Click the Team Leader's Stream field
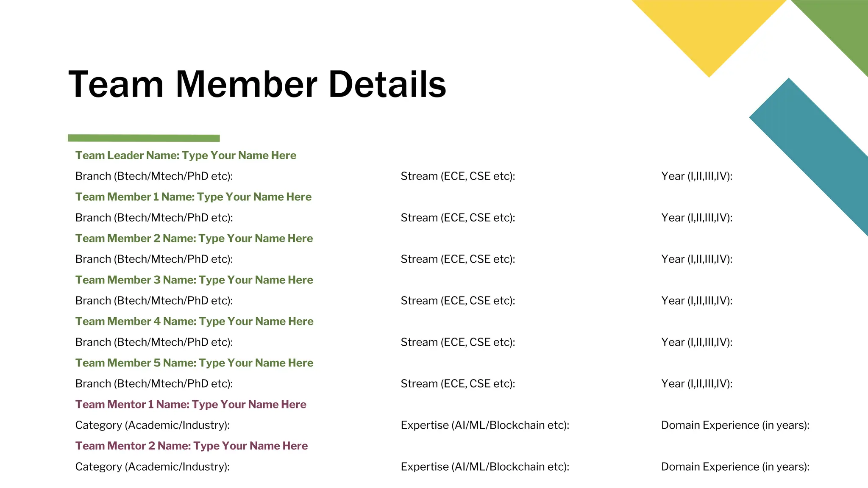 point(458,176)
